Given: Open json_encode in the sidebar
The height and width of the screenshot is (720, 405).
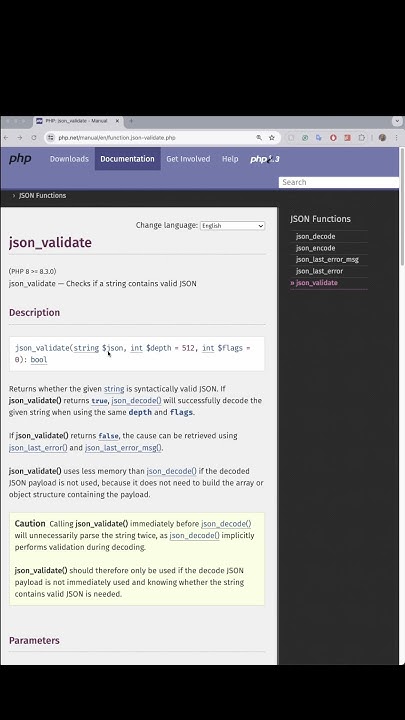Looking at the screenshot, I should (x=315, y=248).
